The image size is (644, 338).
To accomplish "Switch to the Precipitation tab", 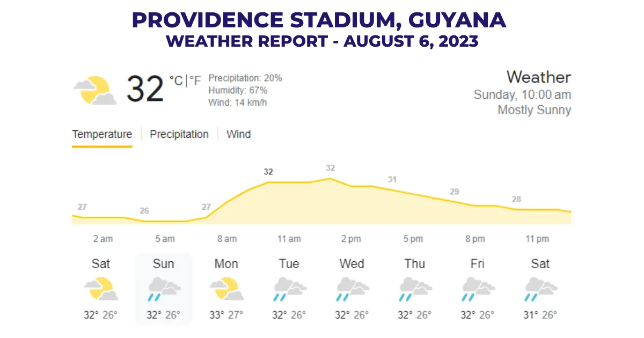I will [x=180, y=134].
